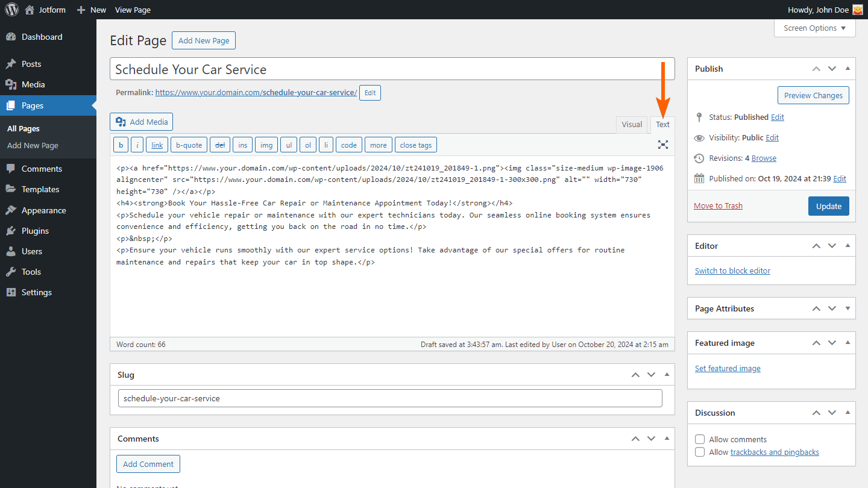Edit the page title field
This screenshot has height=488, width=868.
[x=392, y=69]
